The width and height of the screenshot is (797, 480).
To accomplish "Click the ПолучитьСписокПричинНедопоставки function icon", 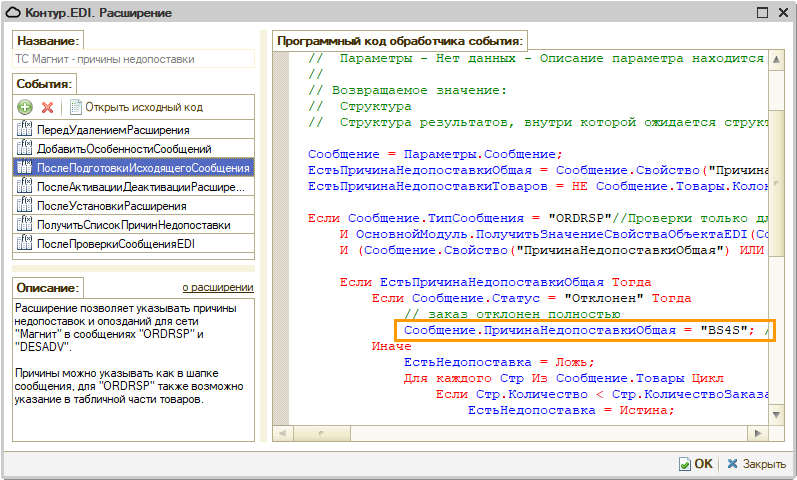I will [x=25, y=225].
